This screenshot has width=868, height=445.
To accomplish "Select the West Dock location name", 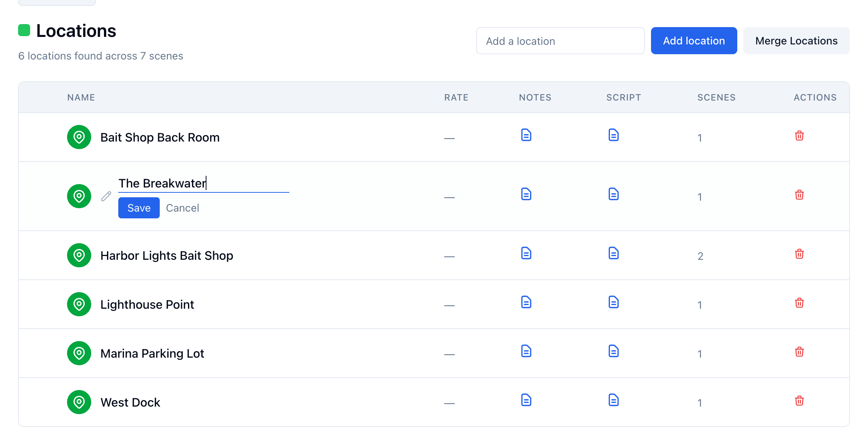I will pyautogui.click(x=130, y=402).
